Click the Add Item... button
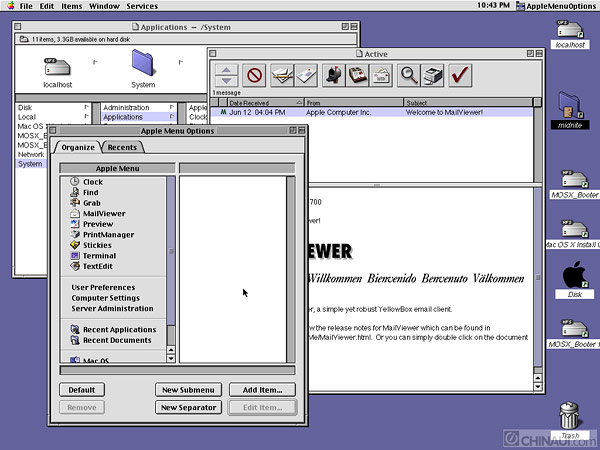The image size is (600, 450). (262, 389)
